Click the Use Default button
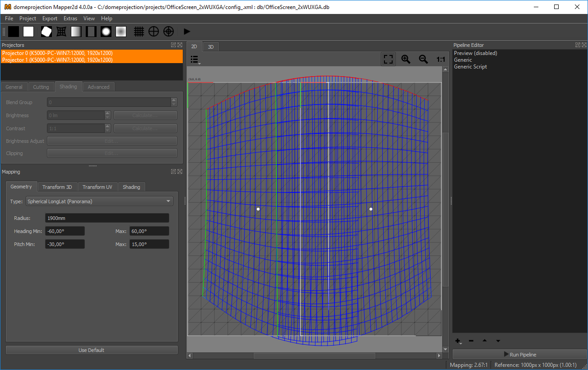588x370 pixels. [92, 350]
